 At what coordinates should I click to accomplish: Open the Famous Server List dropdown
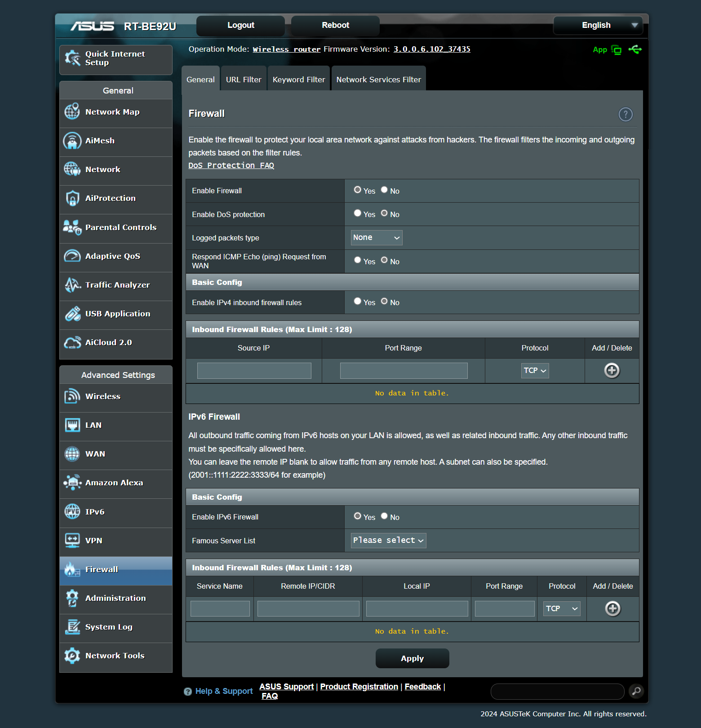click(389, 541)
